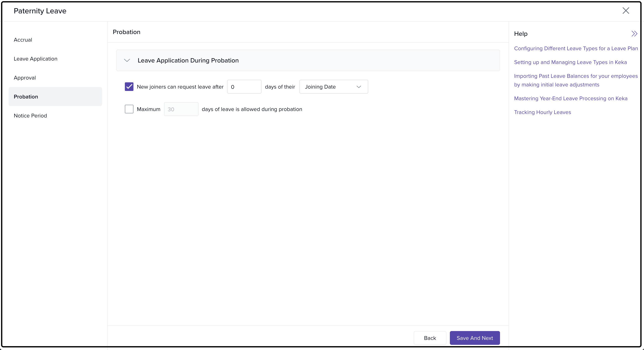Open Mastering Year-End Leave Processing link
This screenshot has height=350, width=644.
pos(571,98)
